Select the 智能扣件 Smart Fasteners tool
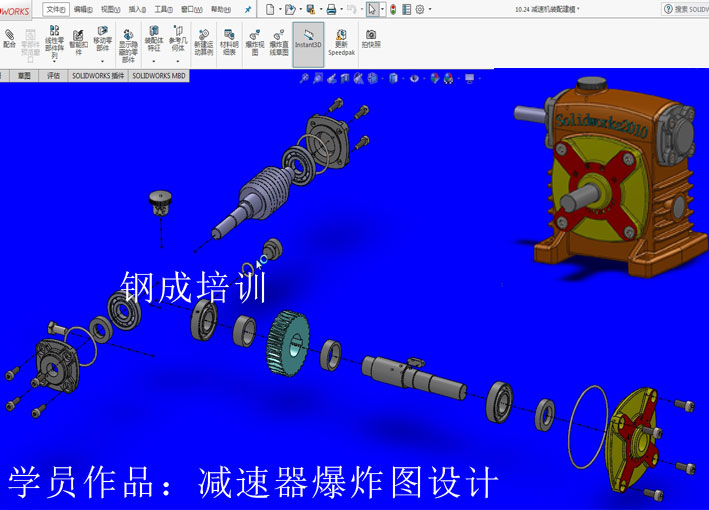This screenshot has height=510, width=709. pos(77,40)
